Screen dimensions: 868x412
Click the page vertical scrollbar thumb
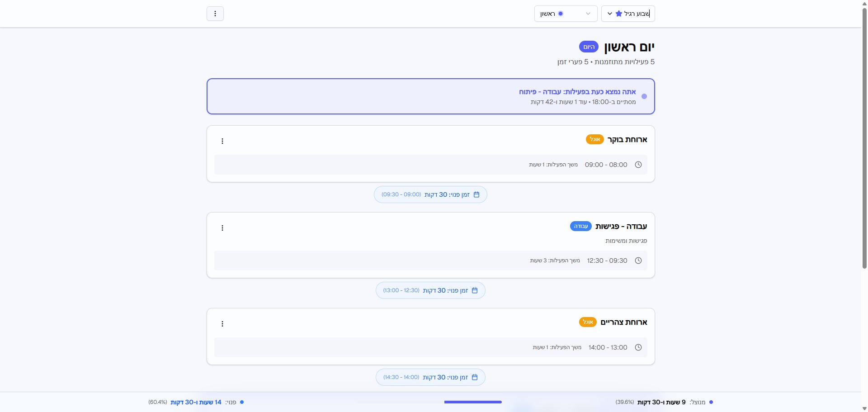(864, 138)
